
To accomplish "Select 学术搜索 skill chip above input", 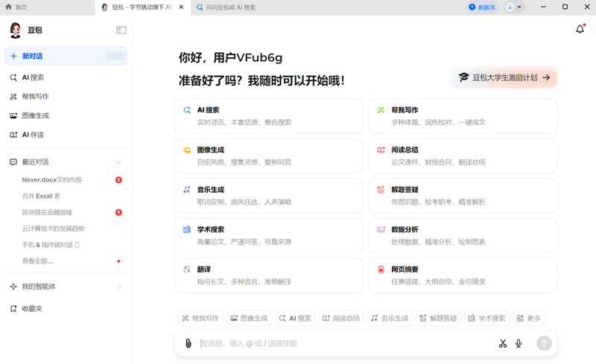I will point(487,319).
